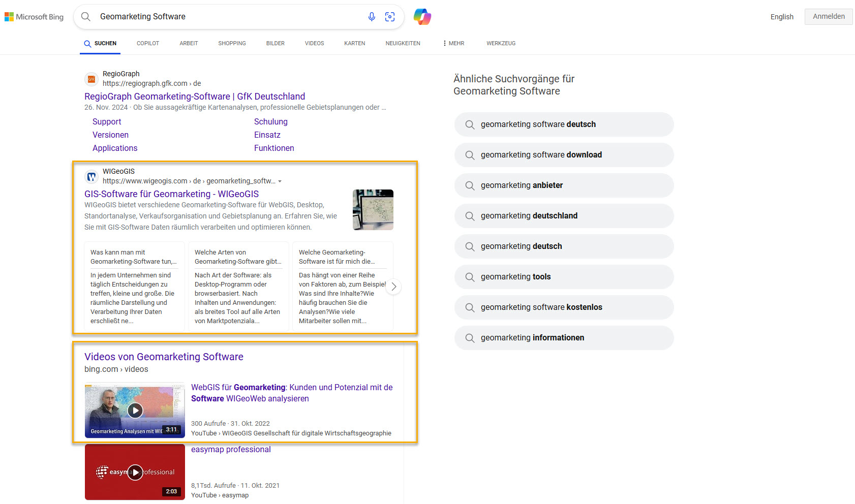
Task: Switch language to English
Action: click(782, 17)
